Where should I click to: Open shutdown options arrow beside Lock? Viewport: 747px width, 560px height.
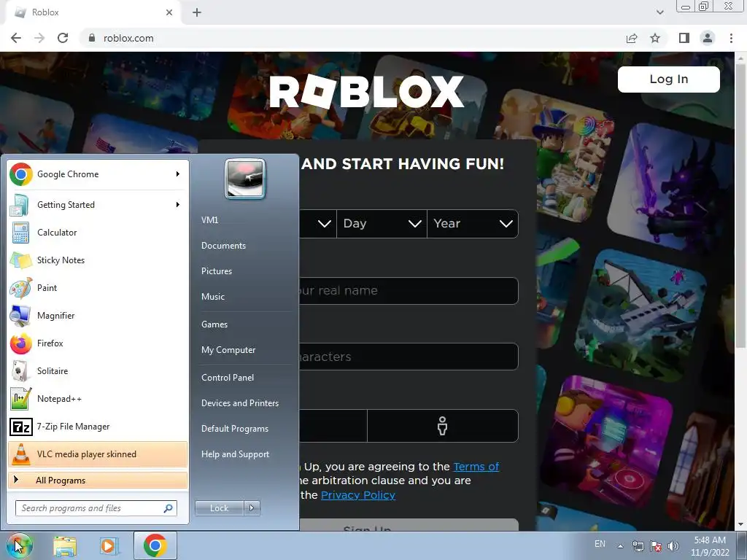coord(252,508)
